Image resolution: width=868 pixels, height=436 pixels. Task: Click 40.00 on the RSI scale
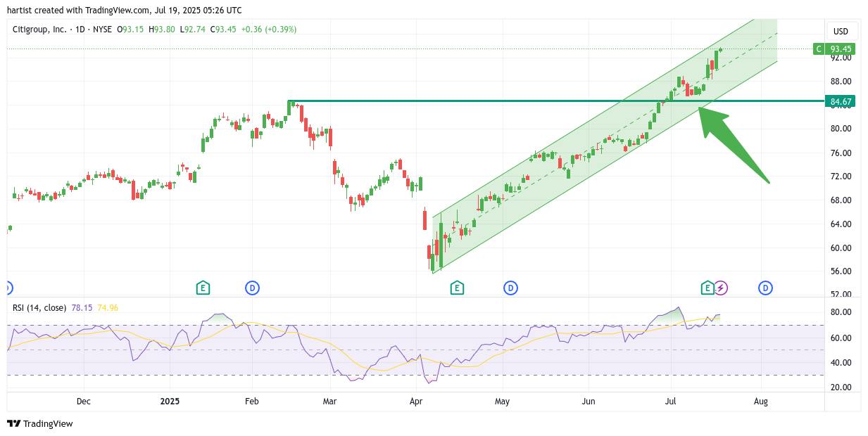(841, 363)
